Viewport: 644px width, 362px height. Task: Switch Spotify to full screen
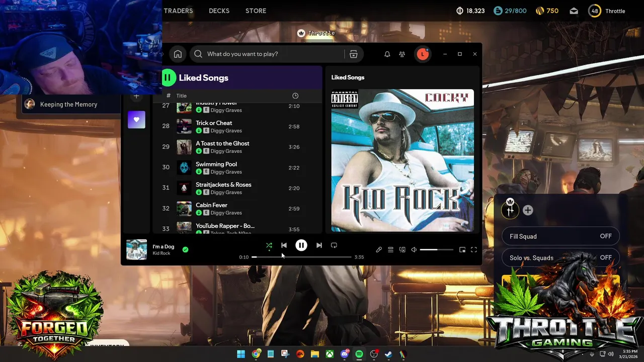click(474, 250)
